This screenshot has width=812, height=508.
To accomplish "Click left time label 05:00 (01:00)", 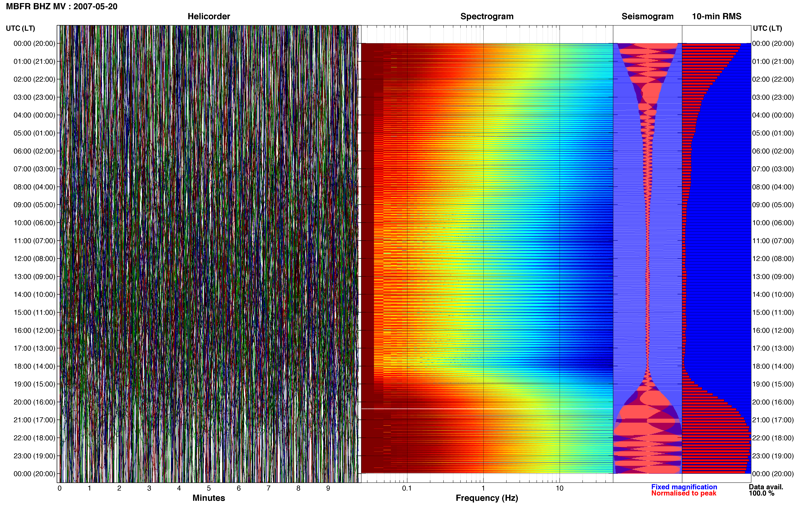I will pyautogui.click(x=34, y=133).
